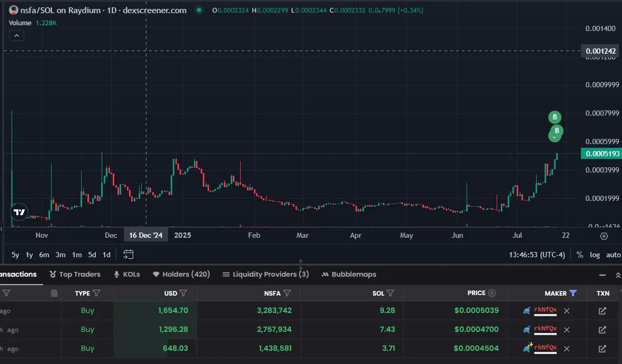Select the 1y time range
The height and width of the screenshot is (364, 622).
29,255
